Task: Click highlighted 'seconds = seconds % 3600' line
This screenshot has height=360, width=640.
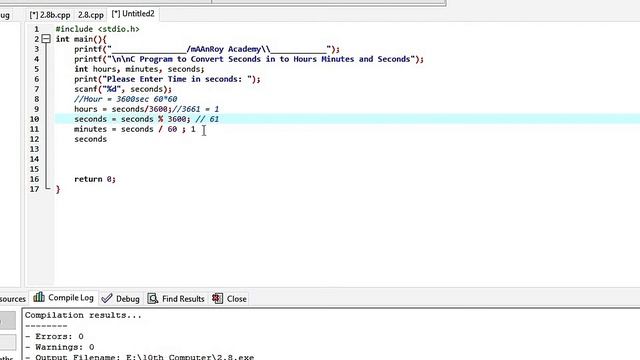Action: tap(147, 119)
